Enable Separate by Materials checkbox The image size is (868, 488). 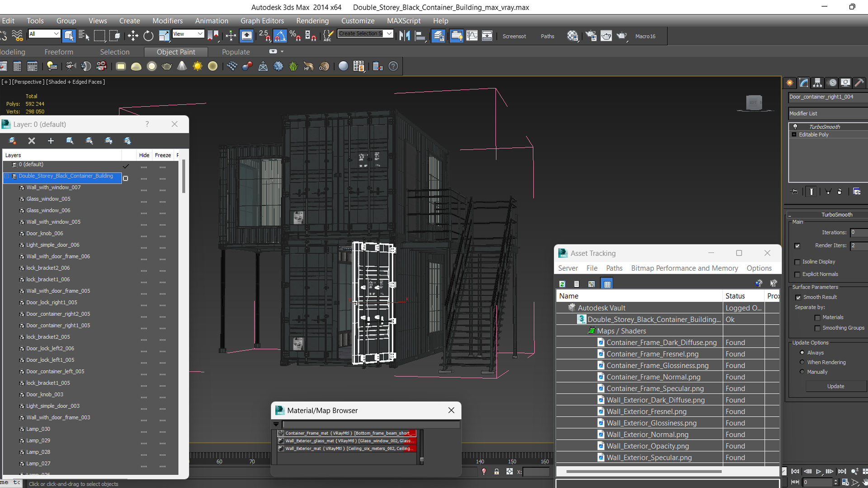[x=817, y=318]
